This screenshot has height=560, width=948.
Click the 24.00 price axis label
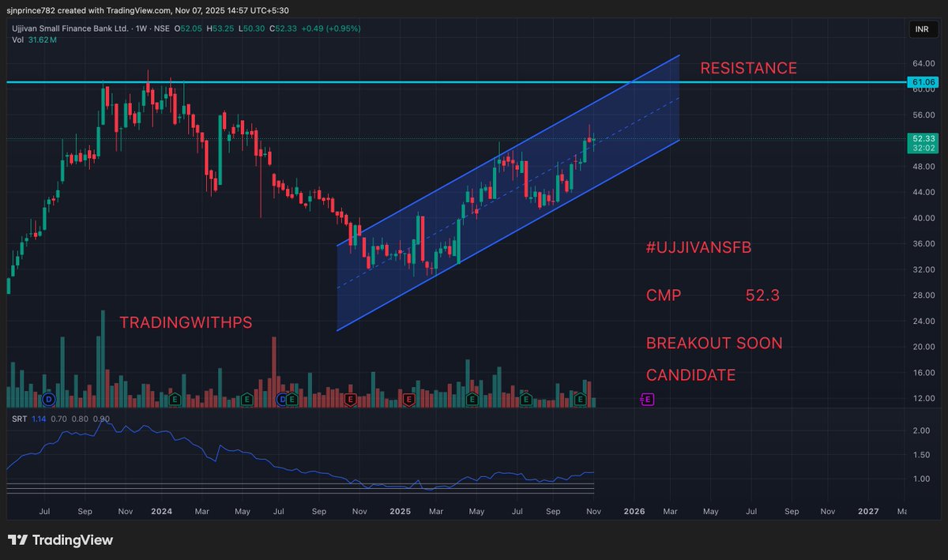924,321
